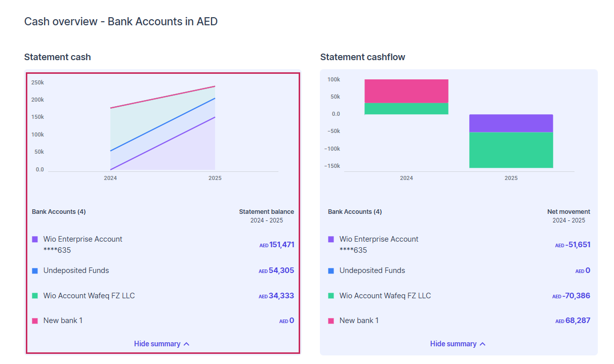Click purple swatch for Wio Enterprise in Statement cash
Image resolution: width=614 pixels, height=364 pixels.
pos(35,239)
